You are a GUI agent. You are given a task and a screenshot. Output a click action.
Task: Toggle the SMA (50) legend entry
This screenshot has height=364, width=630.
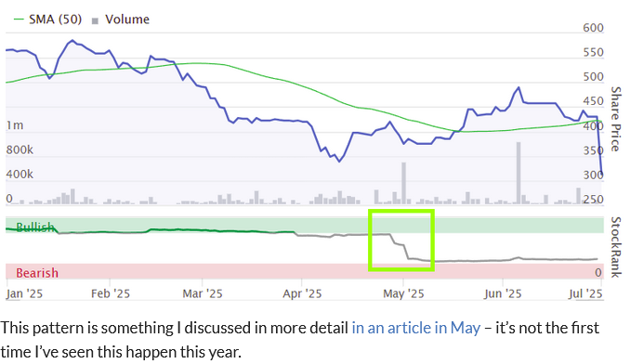coord(47,19)
